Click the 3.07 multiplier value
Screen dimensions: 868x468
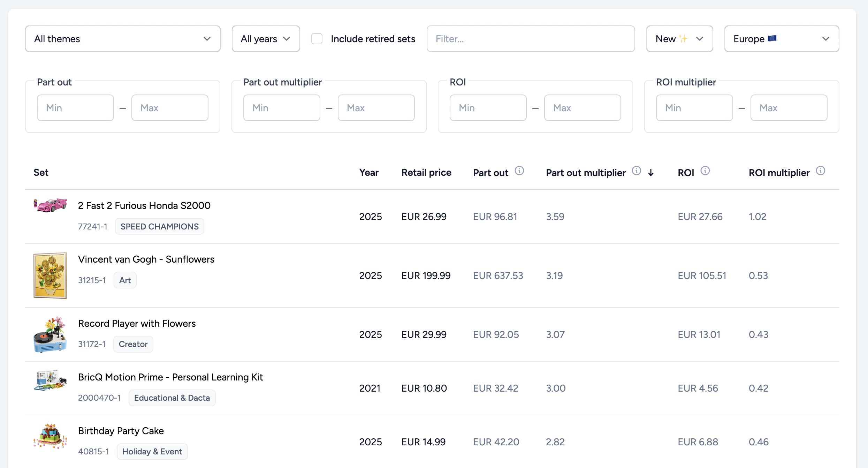555,334
